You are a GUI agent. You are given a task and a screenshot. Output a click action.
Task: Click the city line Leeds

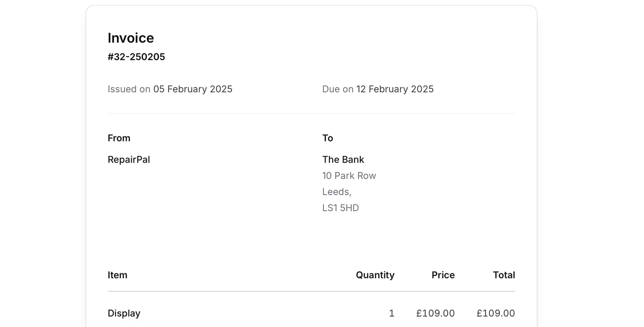336,192
